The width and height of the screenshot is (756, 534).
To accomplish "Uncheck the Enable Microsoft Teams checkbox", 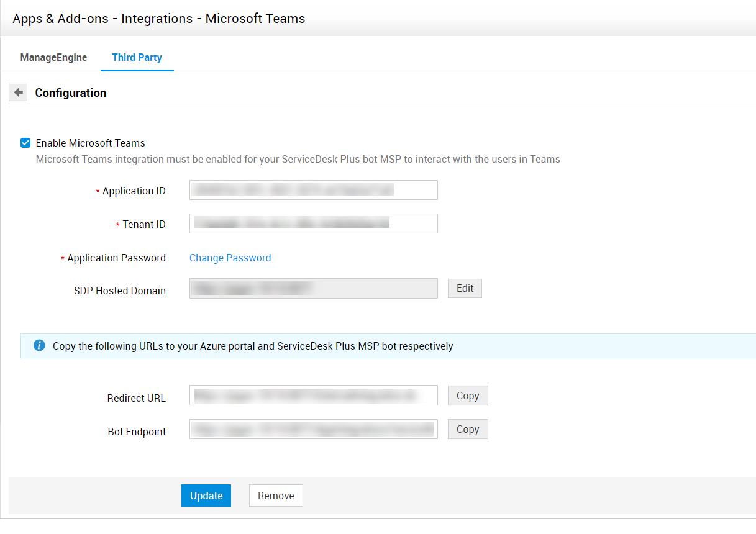I will (x=25, y=143).
